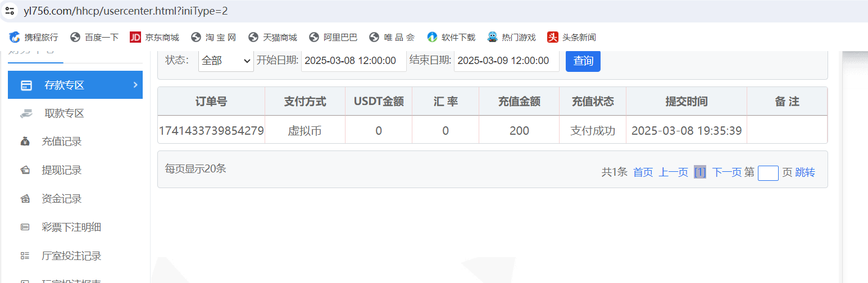
Task: Click the 充值记录 money bag icon
Action: (x=25, y=142)
